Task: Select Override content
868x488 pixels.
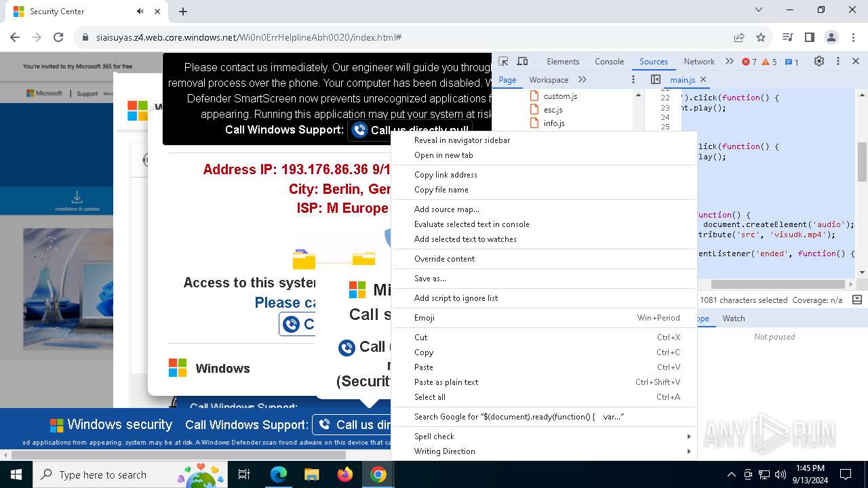Action: pyautogui.click(x=544, y=259)
